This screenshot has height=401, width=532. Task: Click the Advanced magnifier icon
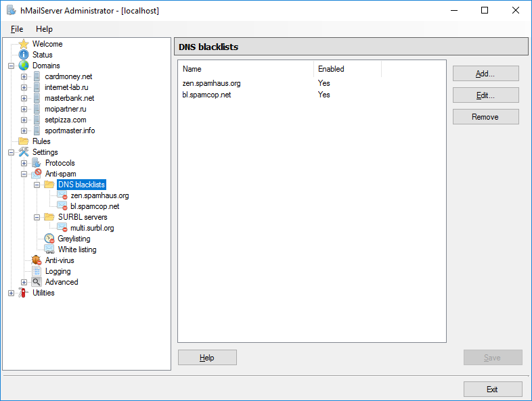point(37,282)
